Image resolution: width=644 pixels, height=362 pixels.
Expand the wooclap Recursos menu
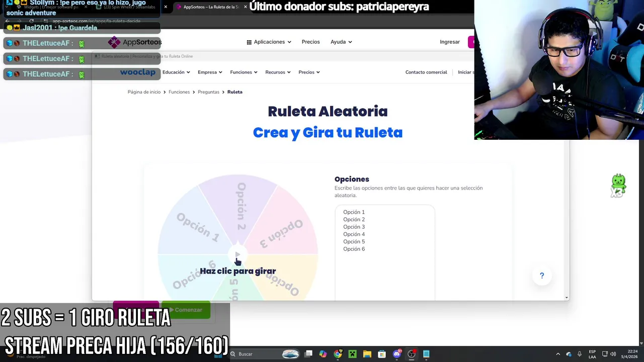[278, 72]
